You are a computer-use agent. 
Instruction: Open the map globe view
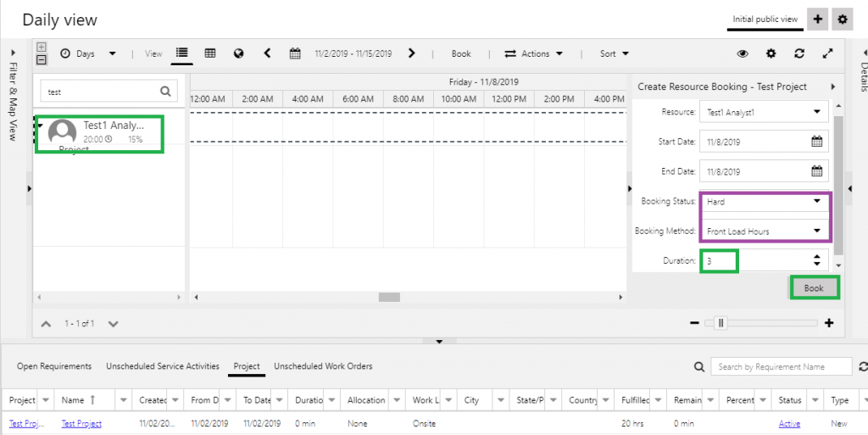[238, 53]
